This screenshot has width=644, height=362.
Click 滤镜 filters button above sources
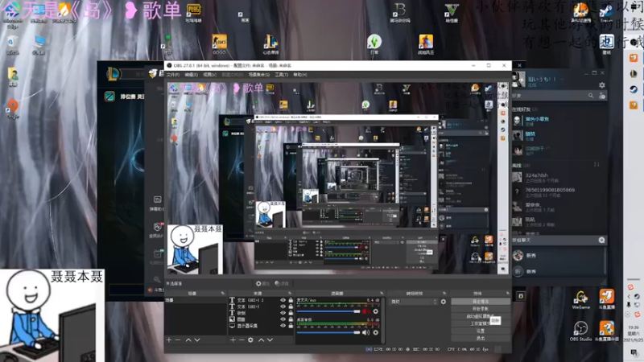(283, 284)
